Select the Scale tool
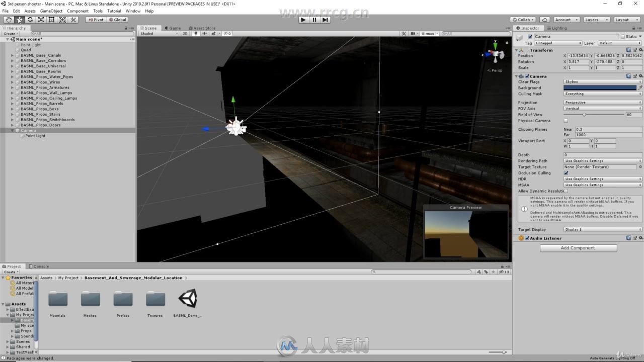Image resolution: width=644 pixels, height=362 pixels. tap(41, 20)
